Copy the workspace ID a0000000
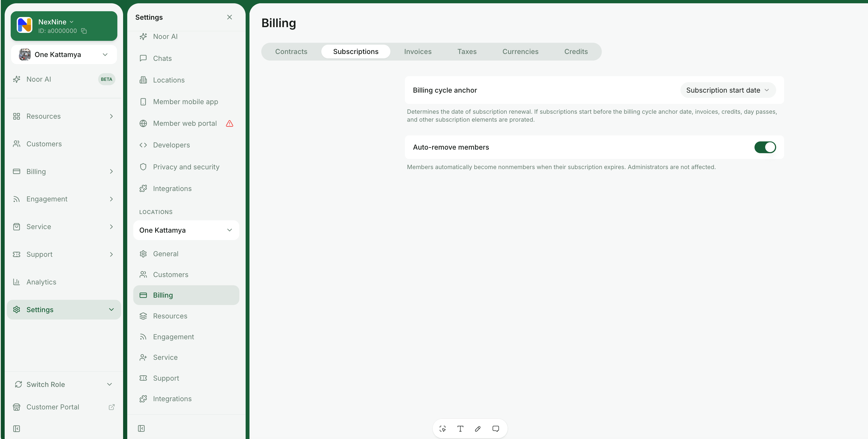 tap(84, 31)
